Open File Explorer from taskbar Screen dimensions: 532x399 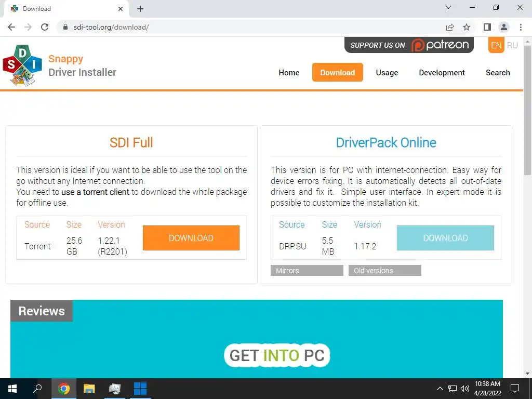[89, 389]
